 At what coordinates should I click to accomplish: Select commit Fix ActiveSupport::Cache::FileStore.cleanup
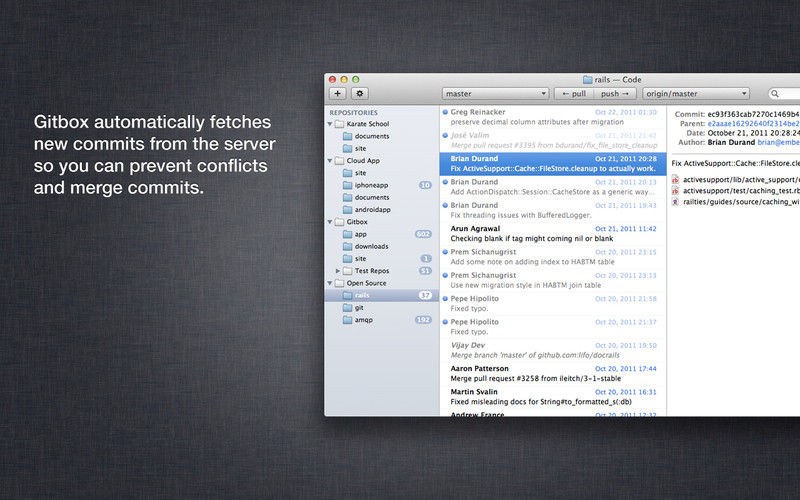(553, 164)
